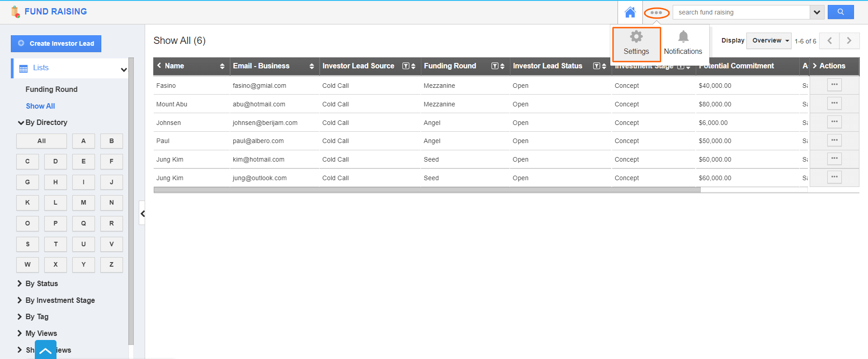Sort by the Name column

(x=222, y=66)
